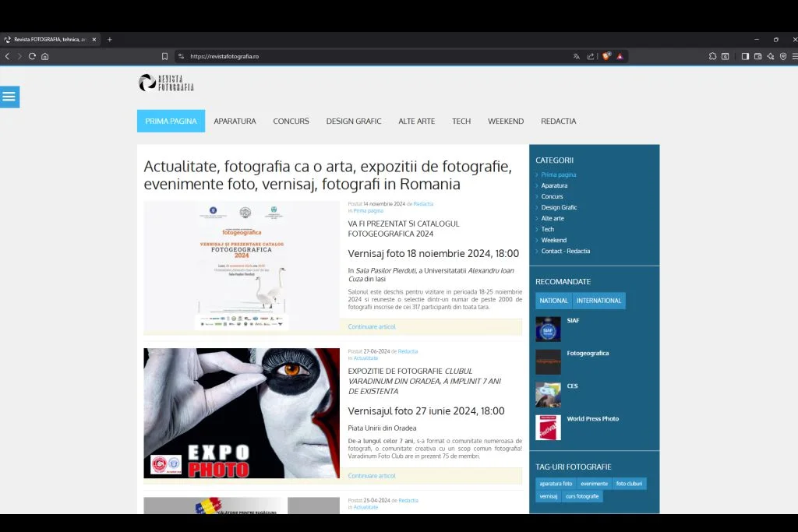Select the 'curs fotografie' tag
Image resolution: width=798 pixels, height=532 pixels.
pyautogui.click(x=582, y=496)
